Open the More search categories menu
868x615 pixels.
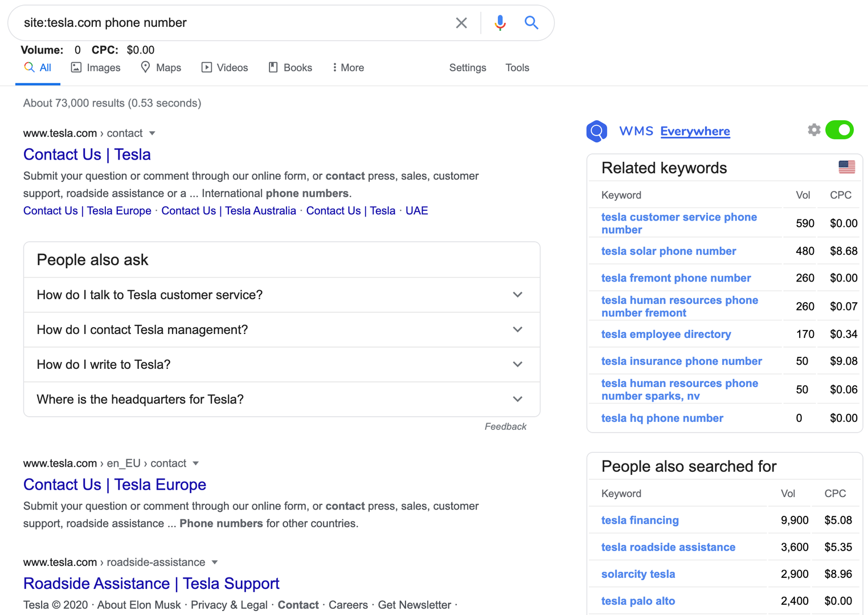click(x=349, y=68)
